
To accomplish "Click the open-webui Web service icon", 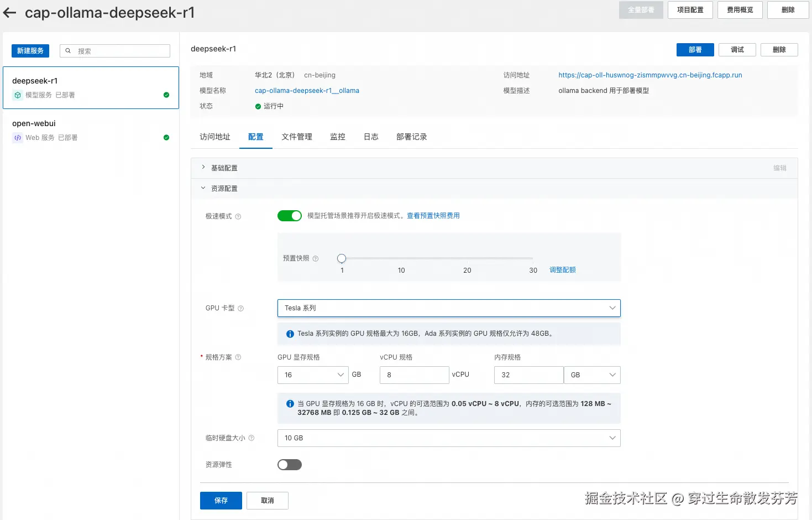I will (x=18, y=138).
